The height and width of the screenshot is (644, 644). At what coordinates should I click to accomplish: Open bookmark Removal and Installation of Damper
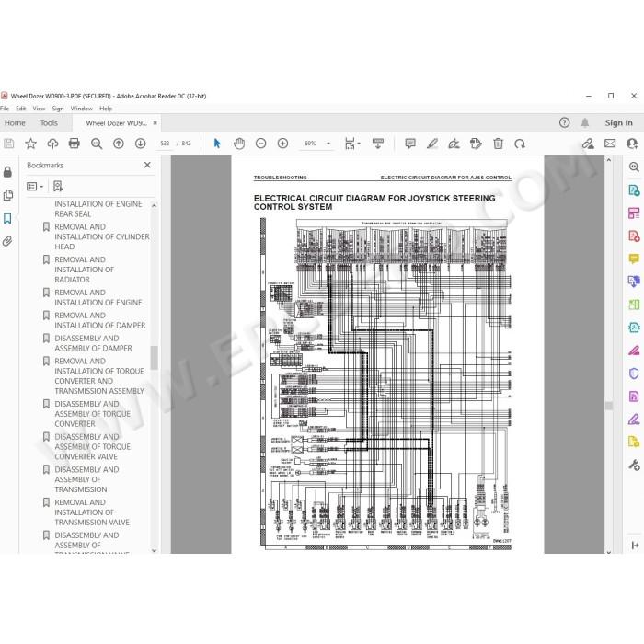(x=99, y=320)
